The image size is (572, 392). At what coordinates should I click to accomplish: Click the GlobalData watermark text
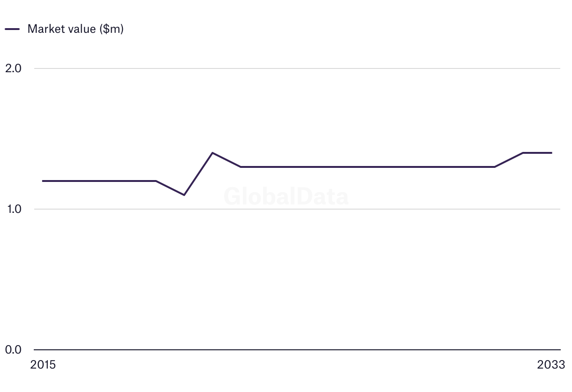click(x=286, y=196)
